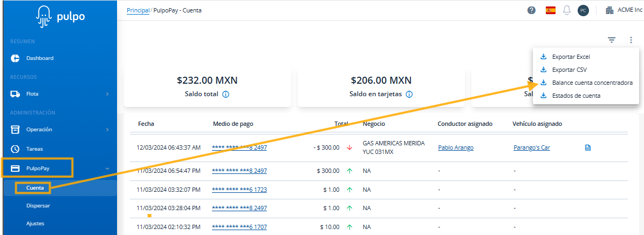
Task: Click the info icon beside Saldo en tarjetas
Action: tap(409, 94)
